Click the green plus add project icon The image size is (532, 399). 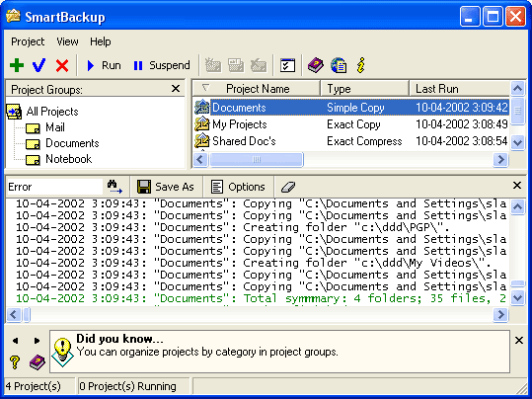[x=17, y=65]
